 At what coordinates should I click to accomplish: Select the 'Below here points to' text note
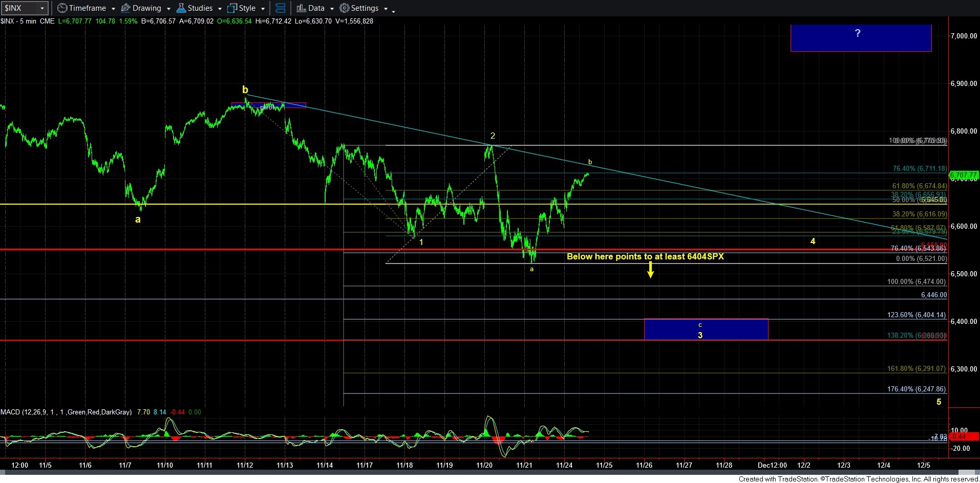645,257
